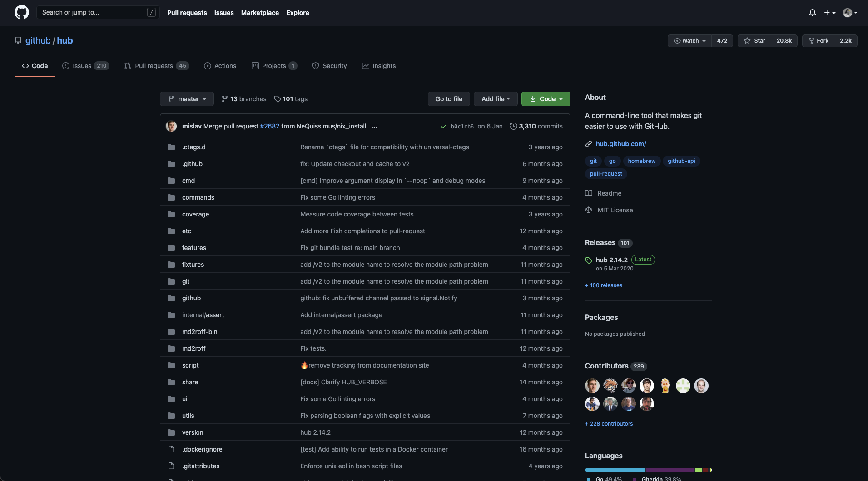Viewport: 868px width, 481px height.
Task: Click the purple Gherkin segment in the languages bar
Action: coord(670,470)
